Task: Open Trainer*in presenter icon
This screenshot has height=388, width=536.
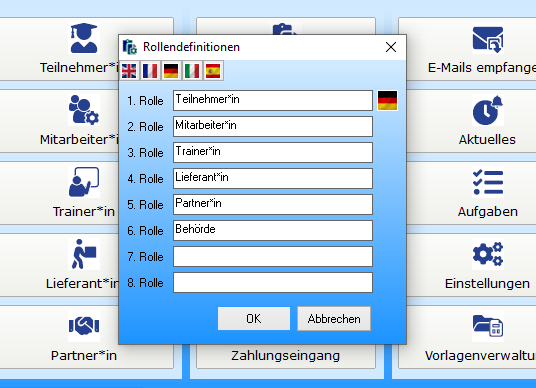Action: point(84,182)
